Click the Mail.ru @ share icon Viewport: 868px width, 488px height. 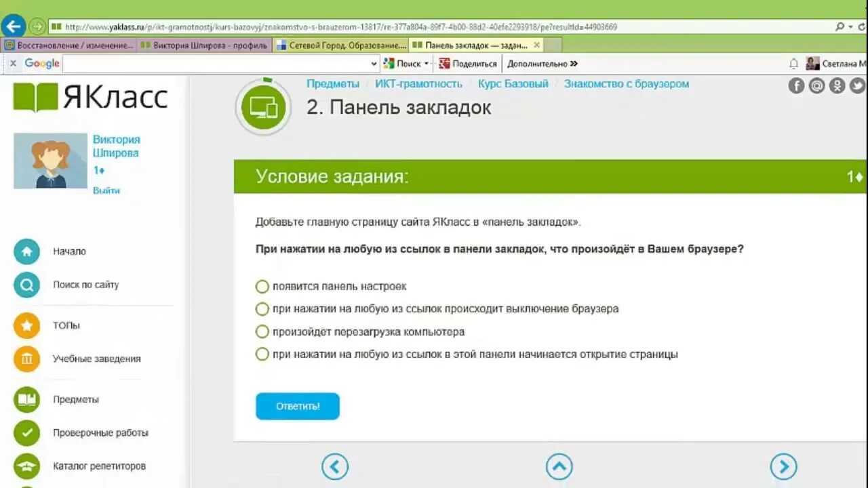[x=817, y=86]
